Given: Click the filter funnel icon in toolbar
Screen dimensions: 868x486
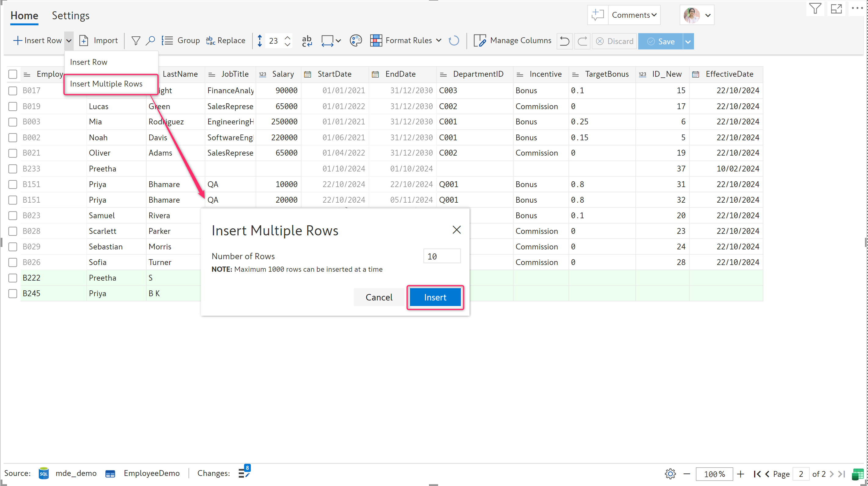Looking at the screenshot, I should [x=136, y=41].
